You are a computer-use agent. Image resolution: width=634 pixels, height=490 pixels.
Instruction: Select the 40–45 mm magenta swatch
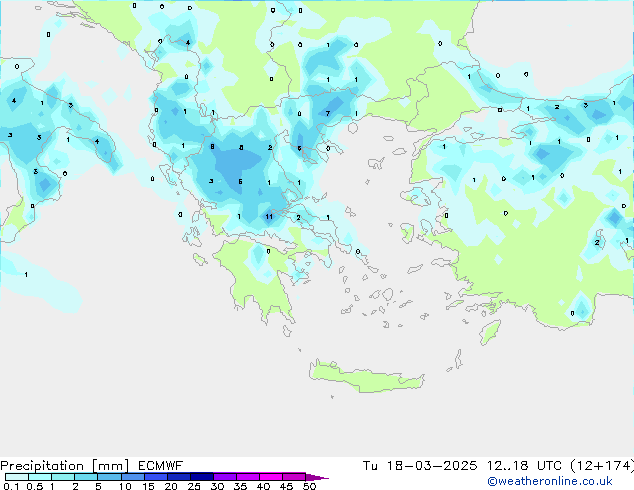pos(271,477)
